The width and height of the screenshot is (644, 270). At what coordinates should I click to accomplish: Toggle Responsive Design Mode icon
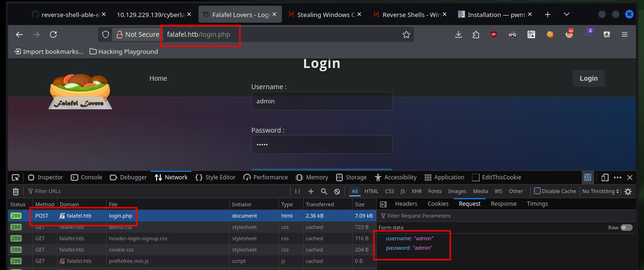click(604, 177)
